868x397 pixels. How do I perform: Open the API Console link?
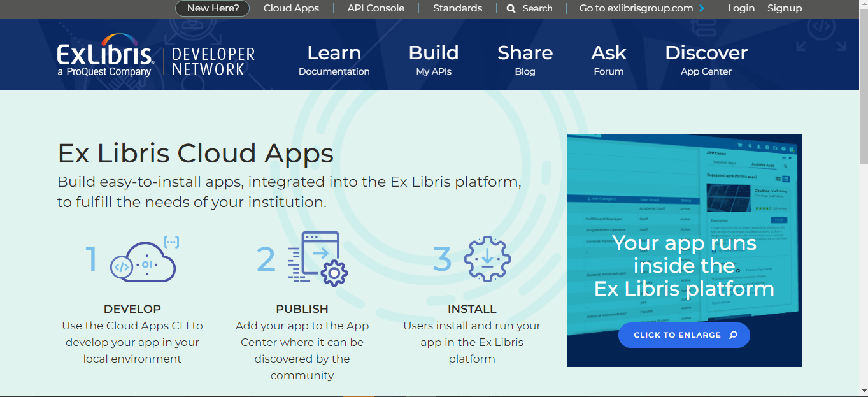(x=375, y=8)
